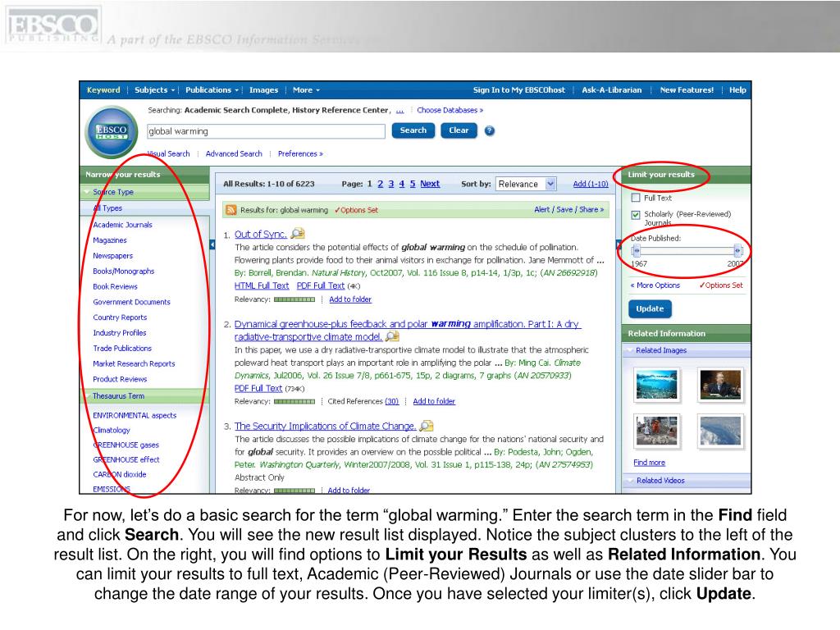Image resolution: width=840 pixels, height=630 pixels.
Task: Preview icon next to Out of Sync
Action: click(x=297, y=234)
